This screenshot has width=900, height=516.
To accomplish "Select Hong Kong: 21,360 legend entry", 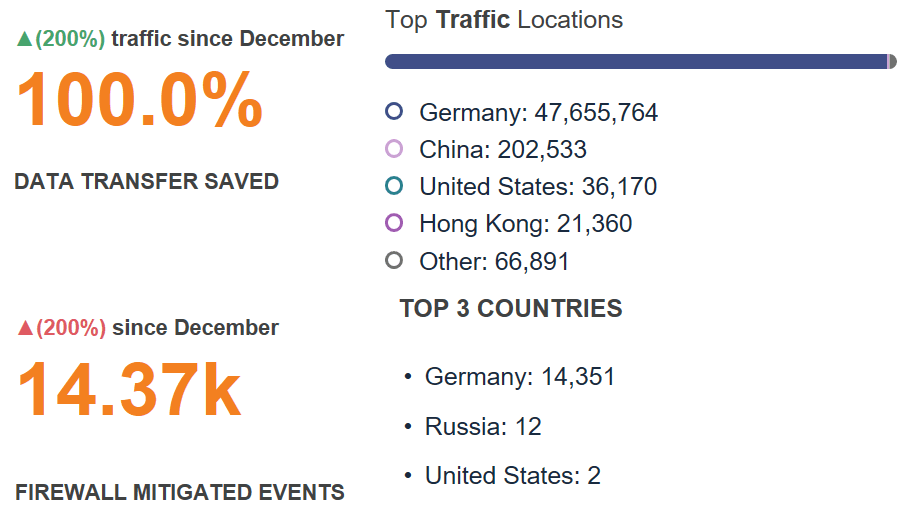I will point(525,224).
